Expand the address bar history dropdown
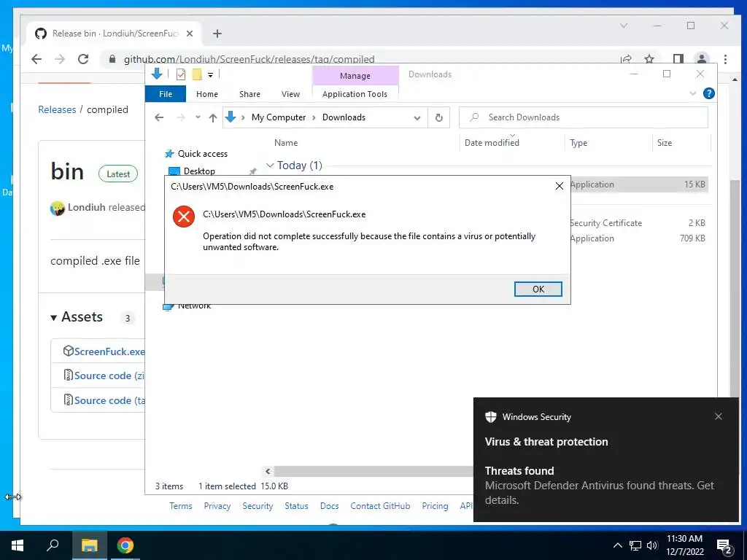 point(417,118)
